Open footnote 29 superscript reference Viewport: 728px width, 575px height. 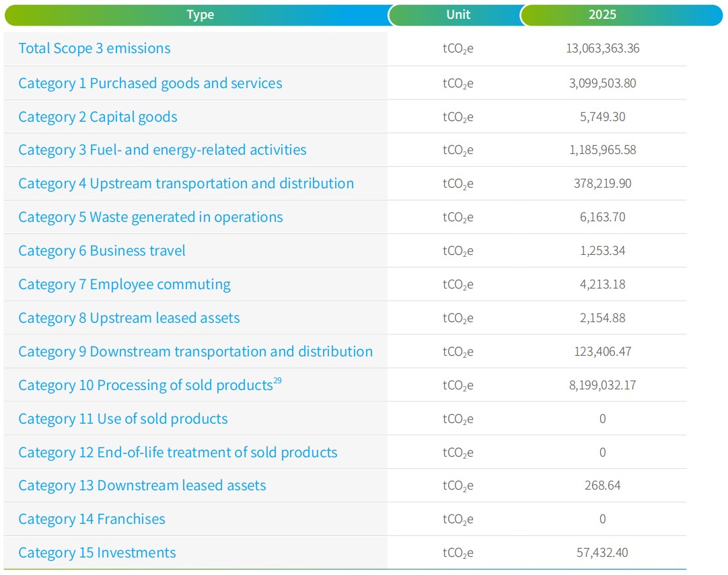278,381
